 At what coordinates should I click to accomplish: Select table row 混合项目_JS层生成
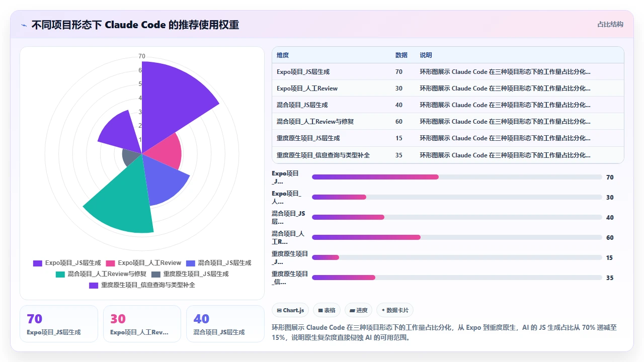point(448,105)
